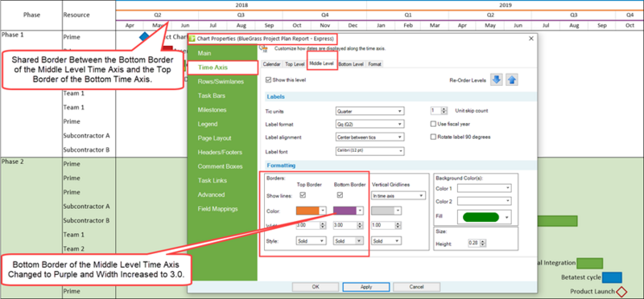The height and width of the screenshot is (299, 644).
Task: Toggle Bottom Border Show lines checkbox
Action: tap(340, 195)
